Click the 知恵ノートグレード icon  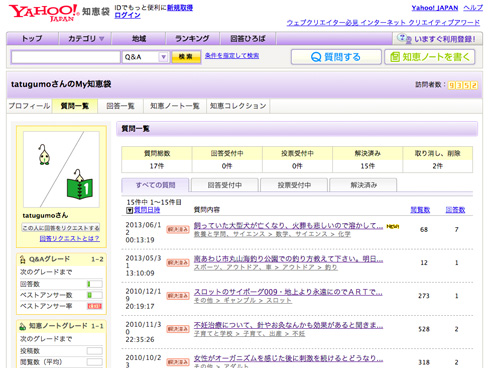pyautogui.click(x=23, y=326)
